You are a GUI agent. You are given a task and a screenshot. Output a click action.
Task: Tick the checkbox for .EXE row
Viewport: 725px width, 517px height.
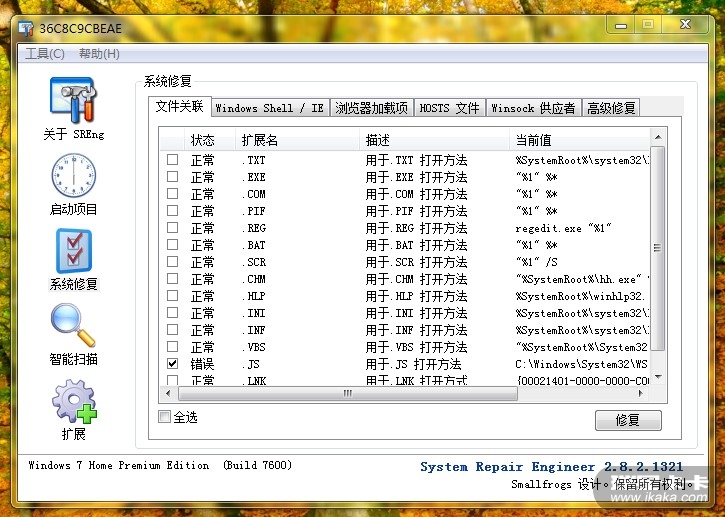[x=172, y=177]
